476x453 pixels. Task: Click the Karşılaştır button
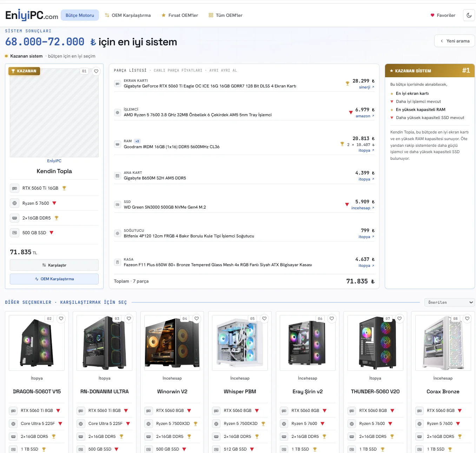(x=54, y=265)
